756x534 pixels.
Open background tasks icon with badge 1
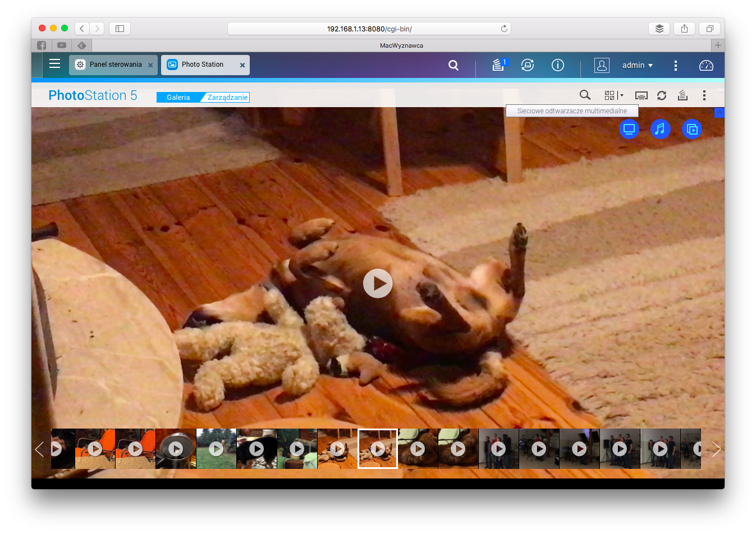(499, 65)
